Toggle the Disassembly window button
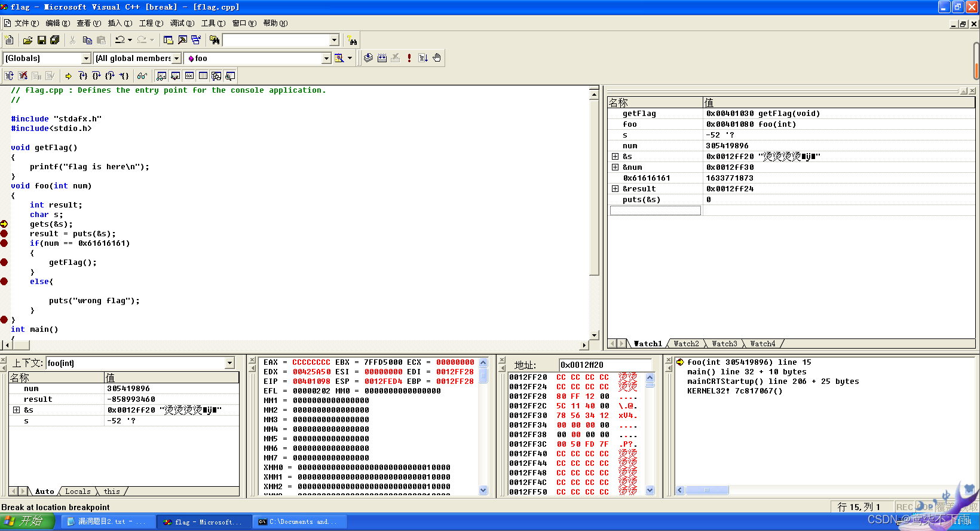The width and height of the screenshot is (980, 531). click(230, 76)
